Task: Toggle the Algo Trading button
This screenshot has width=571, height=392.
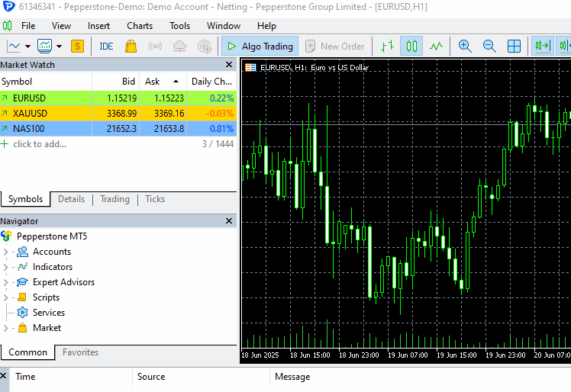Action: tap(260, 47)
